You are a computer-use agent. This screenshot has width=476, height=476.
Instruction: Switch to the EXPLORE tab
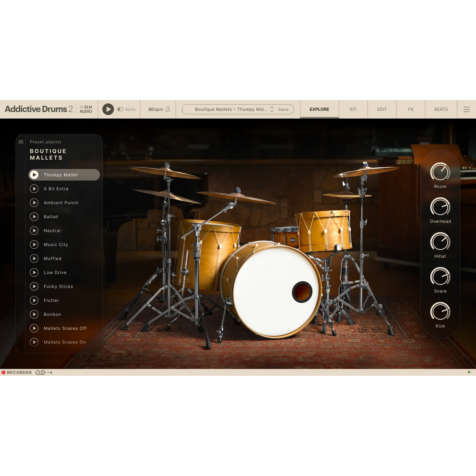tap(320, 109)
